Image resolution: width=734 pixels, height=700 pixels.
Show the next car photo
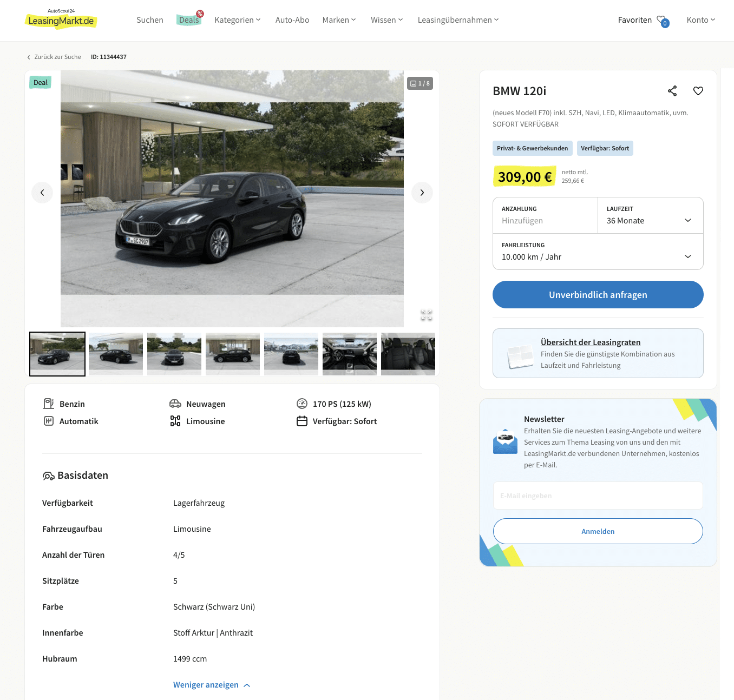click(422, 193)
